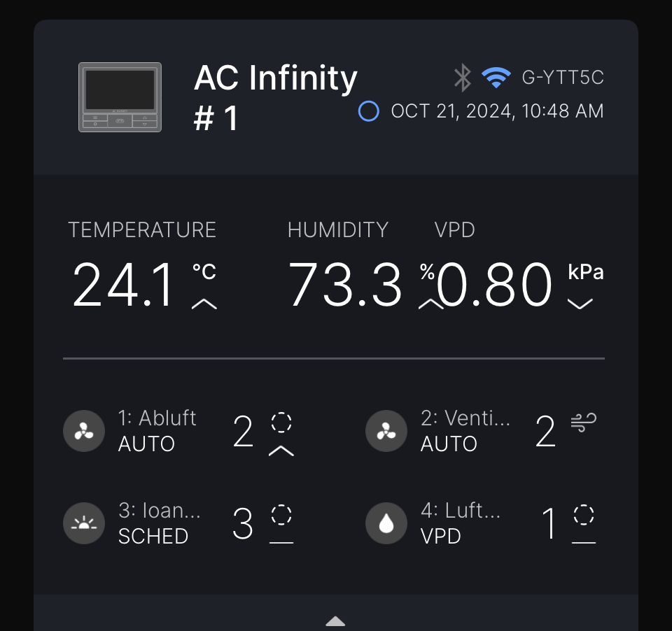The height and width of the screenshot is (631, 672).
Task: Open the Abluft fan icon on port 1
Action: tap(84, 431)
